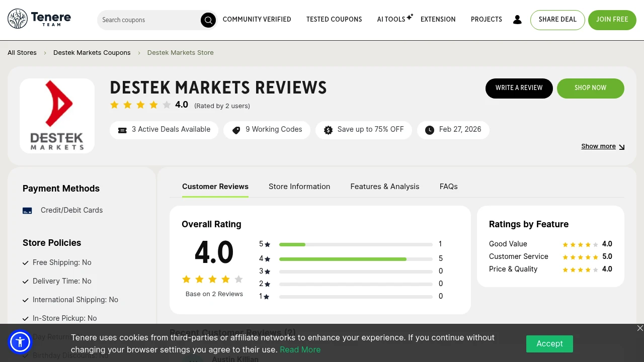This screenshot has height=362, width=644.
Task: Click the Destek Markets Store breadcrumb text
Action: click(x=181, y=53)
